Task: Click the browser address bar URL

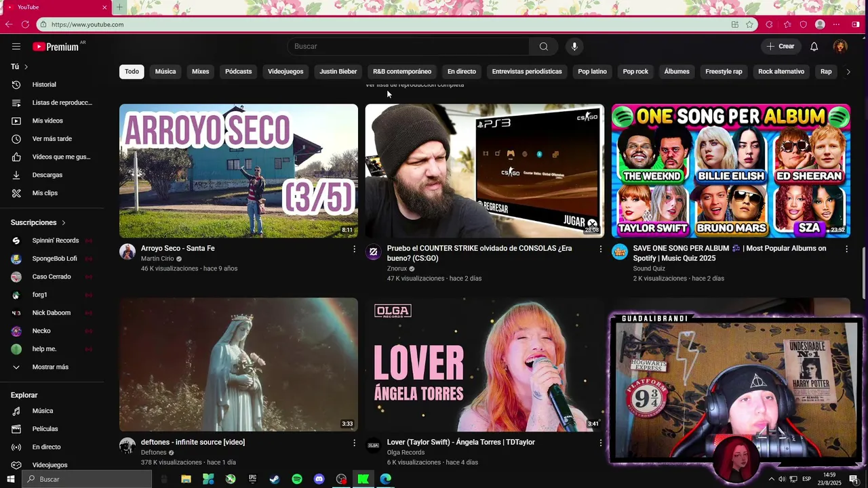Action: click(x=87, y=24)
